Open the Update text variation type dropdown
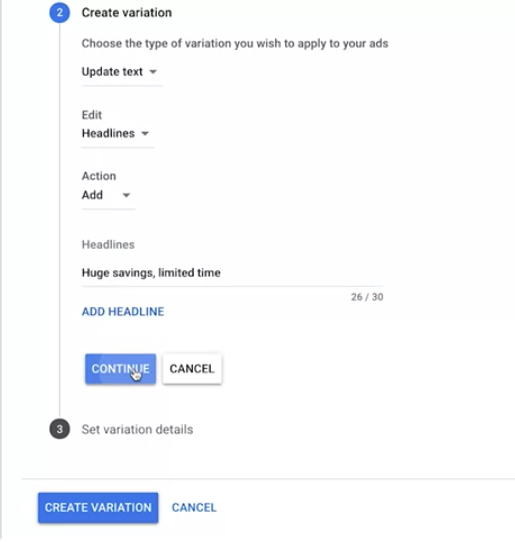 coord(121,72)
